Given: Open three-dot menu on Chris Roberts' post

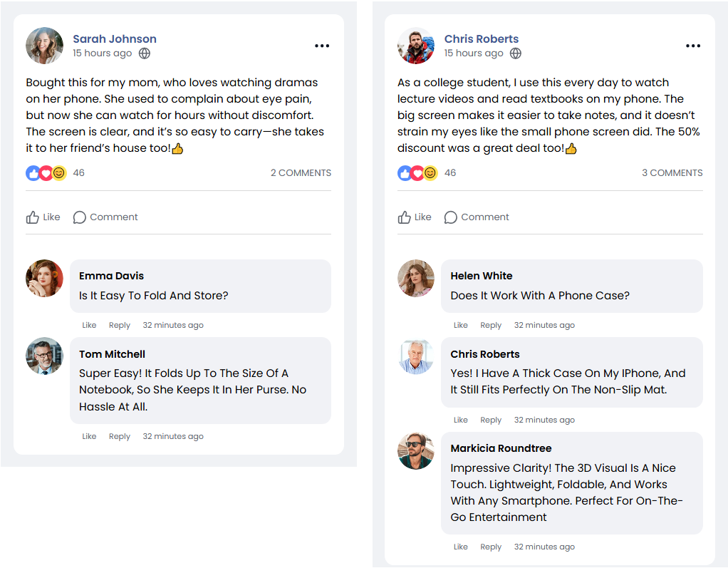Looking at the screenshot, I should point(693,46).
